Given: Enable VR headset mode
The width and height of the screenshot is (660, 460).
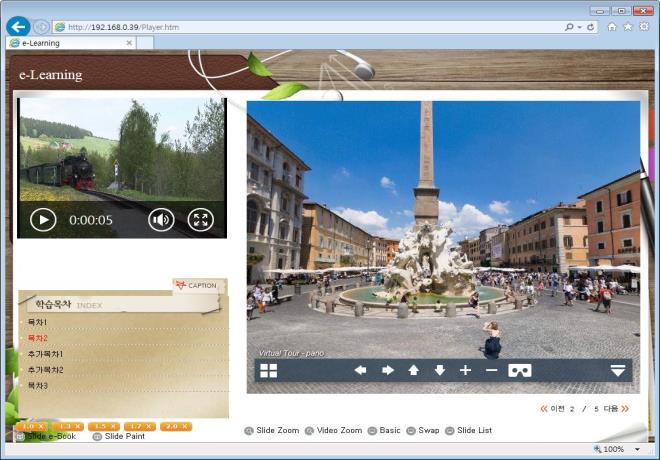Looking at the screenshot, I should coord(520,370).
